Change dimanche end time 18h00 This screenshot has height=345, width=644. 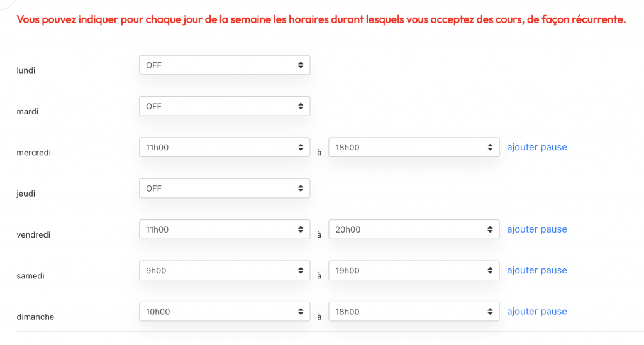click(x=414, y=312)
